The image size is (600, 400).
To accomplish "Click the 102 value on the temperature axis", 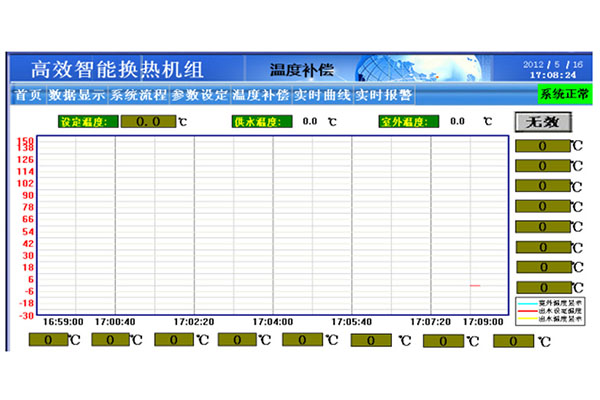I will point(26,184).
